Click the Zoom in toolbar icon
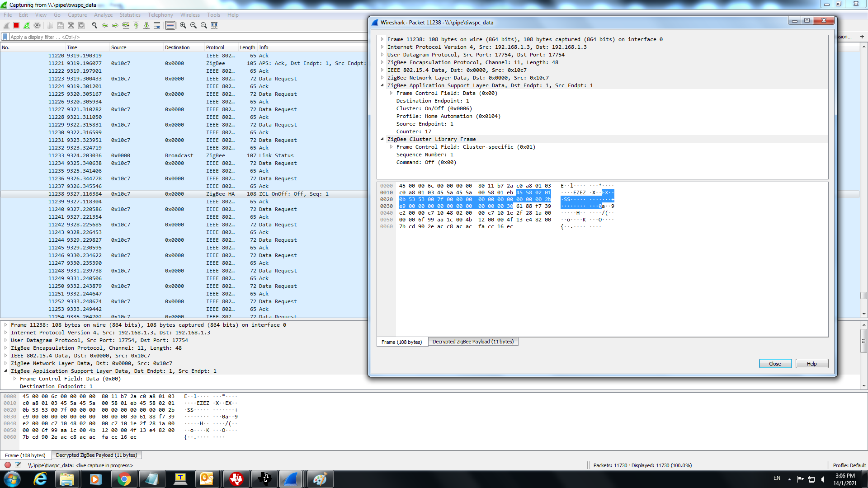 pyautogui.click(x=183, y=25)
